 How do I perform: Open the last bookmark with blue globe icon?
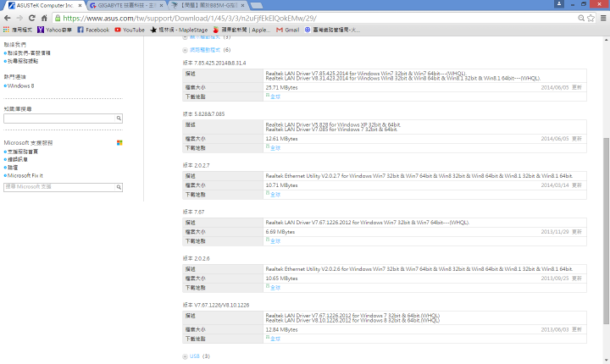332,30
